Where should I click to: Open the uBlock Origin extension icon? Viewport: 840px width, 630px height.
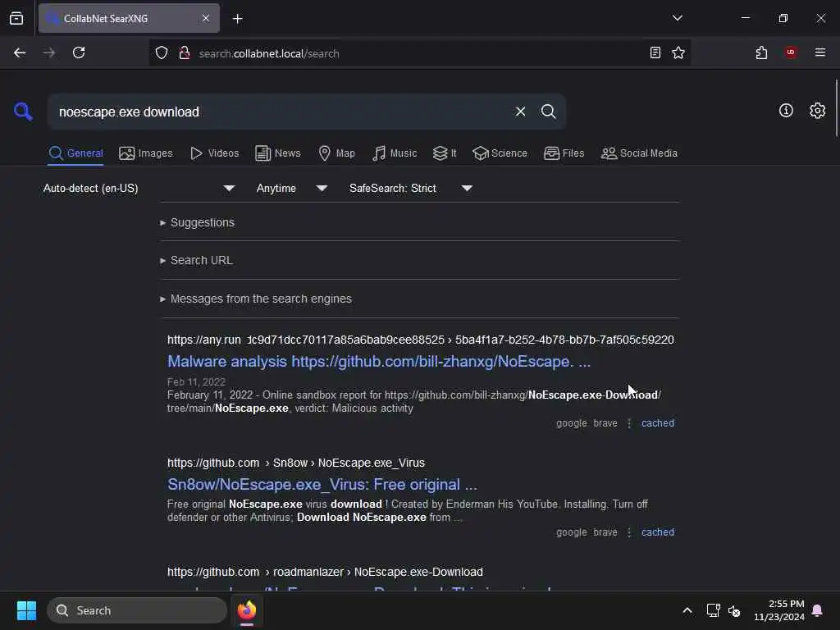tap(791, 52)
